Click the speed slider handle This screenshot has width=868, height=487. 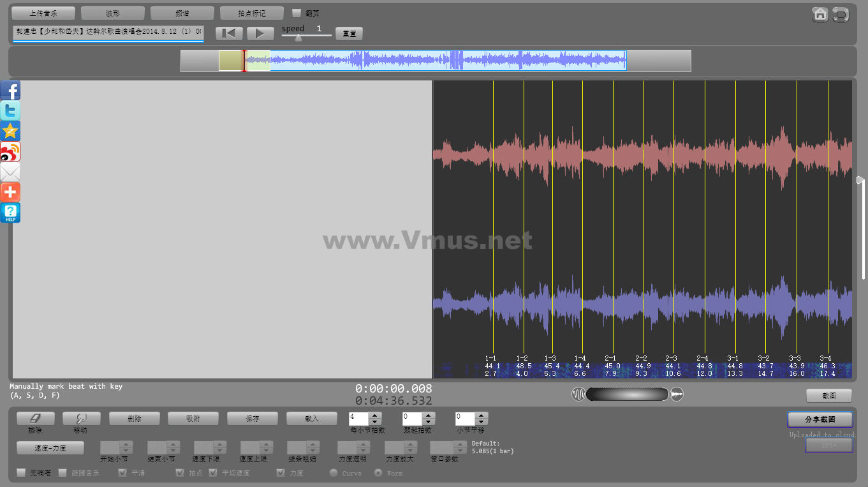[x=298, y=37]
